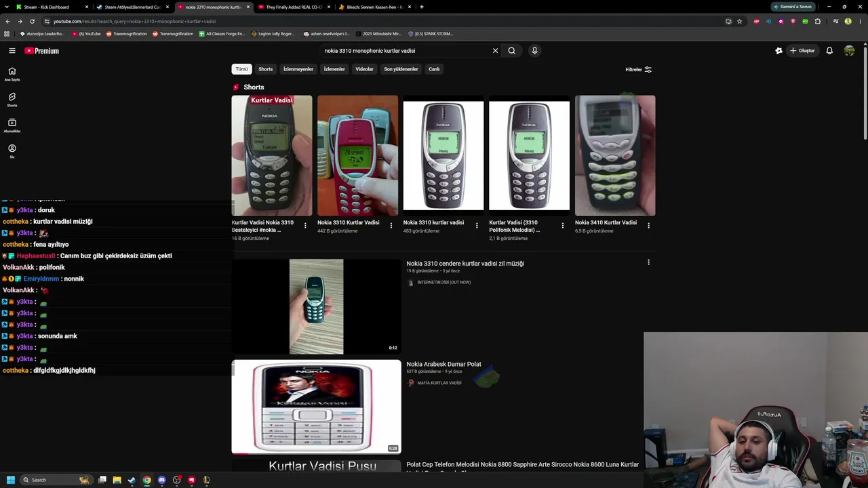Select the Son yüklenenler filter chip
Image resolution: width=868 pixels, height=488 pixels.
point(401,69)
